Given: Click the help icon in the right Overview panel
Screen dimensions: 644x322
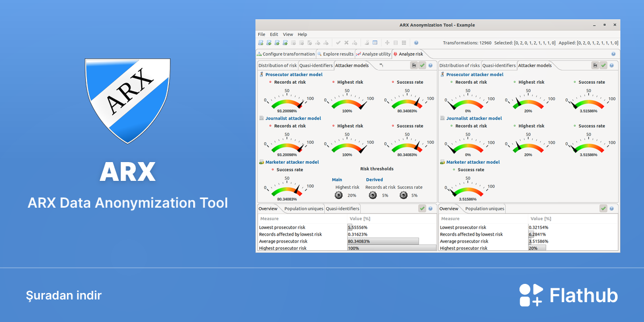Looking at the screenshot, I should point(612,208).
